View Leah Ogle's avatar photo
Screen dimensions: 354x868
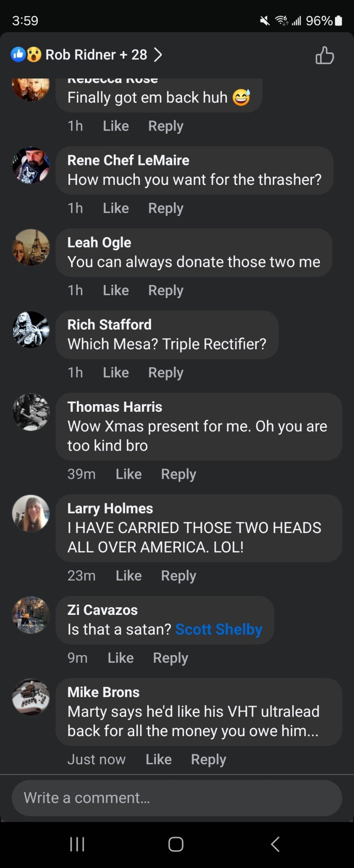coord(31,248)
